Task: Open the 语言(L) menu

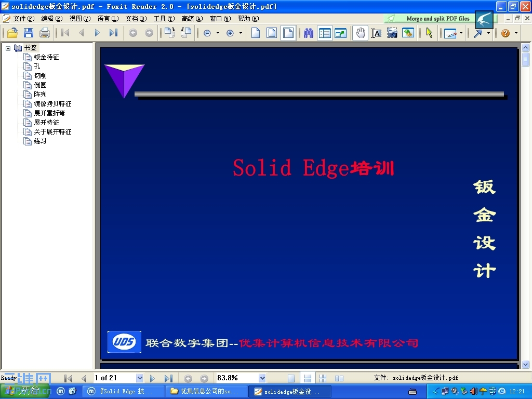Action: [108, 18]
